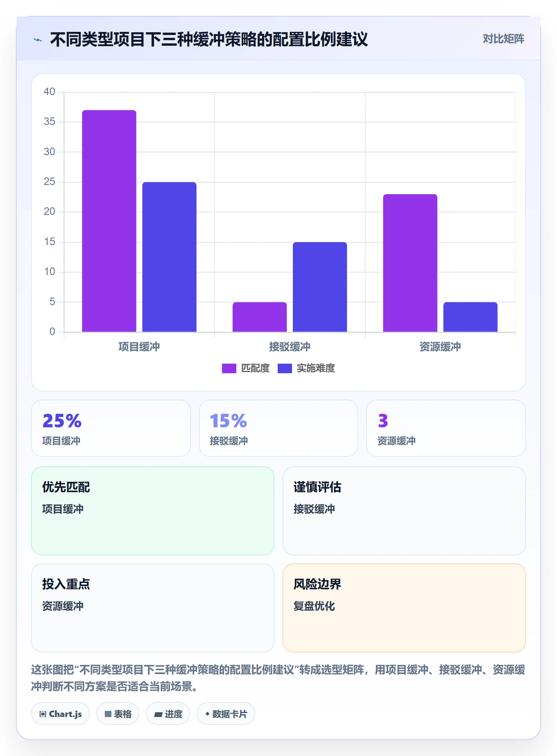Click the 接驳缓冲 x-axis label
557x756 pixels.
point(290,347)
